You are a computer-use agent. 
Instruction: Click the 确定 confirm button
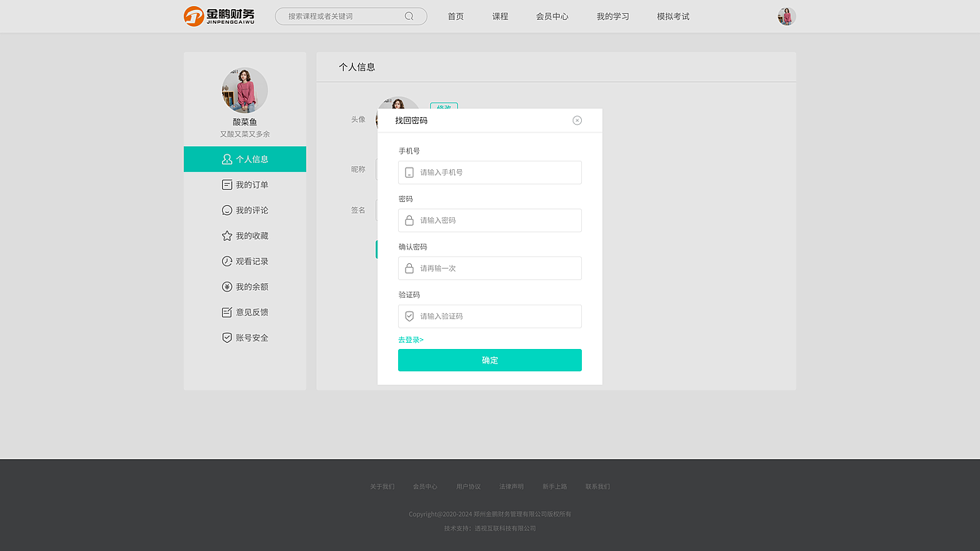click(490, 360)
